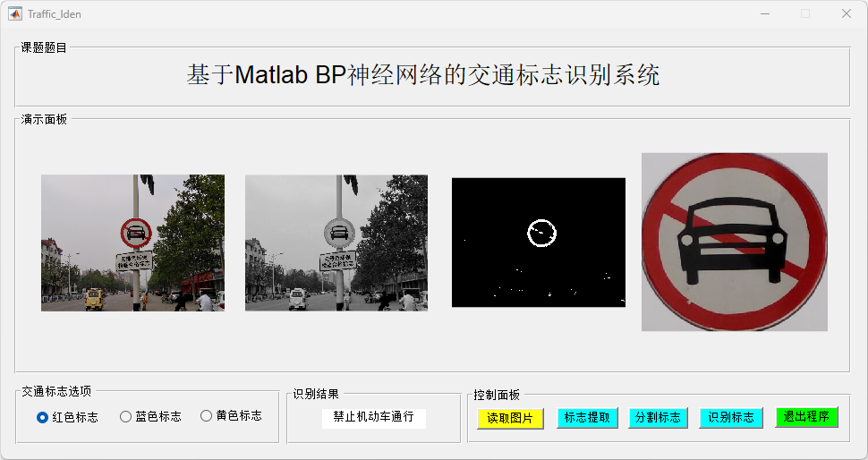
Task: Start recognition with the 识别标志 button
Action: (x=731, y=418)
